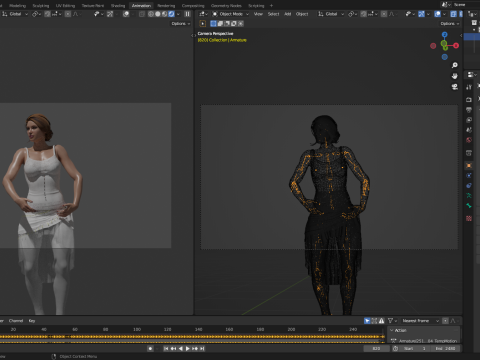
Task: Open the Object Mode dropdown
Action: click(231, 14)
